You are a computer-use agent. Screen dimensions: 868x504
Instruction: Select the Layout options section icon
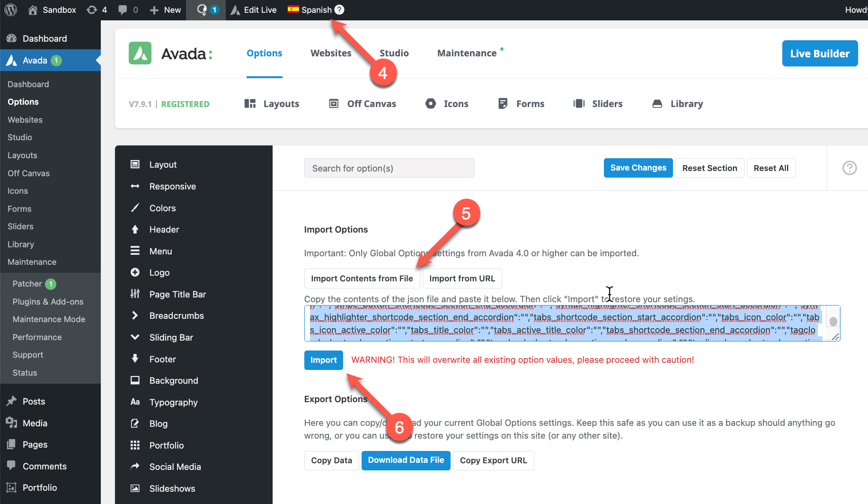point(135,164)
